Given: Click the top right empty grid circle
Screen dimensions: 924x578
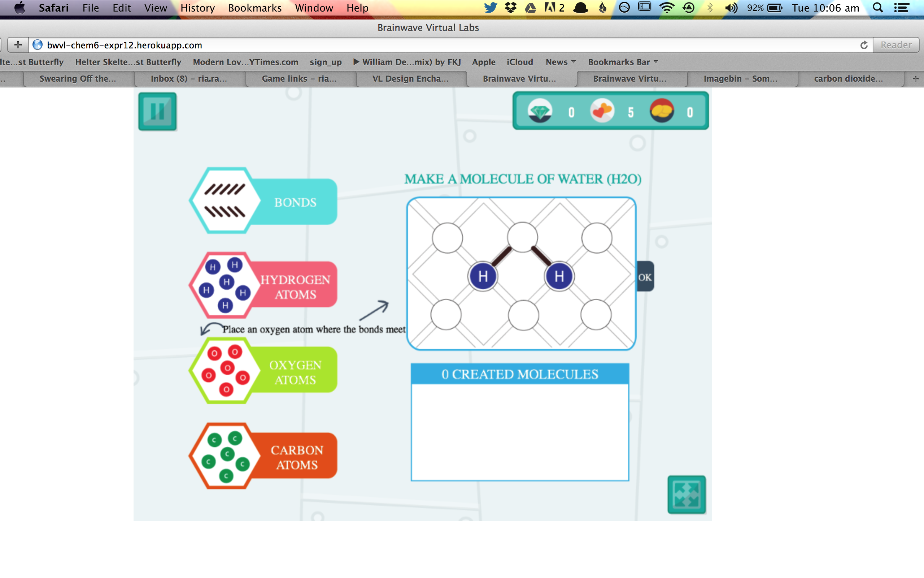Looking at the screenshot, I should [x=597, y=238].
